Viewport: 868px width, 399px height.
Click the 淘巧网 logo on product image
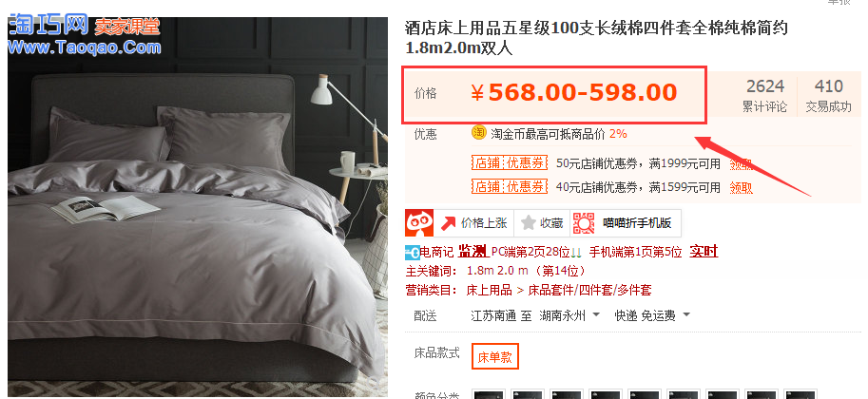tap(85, 35)
